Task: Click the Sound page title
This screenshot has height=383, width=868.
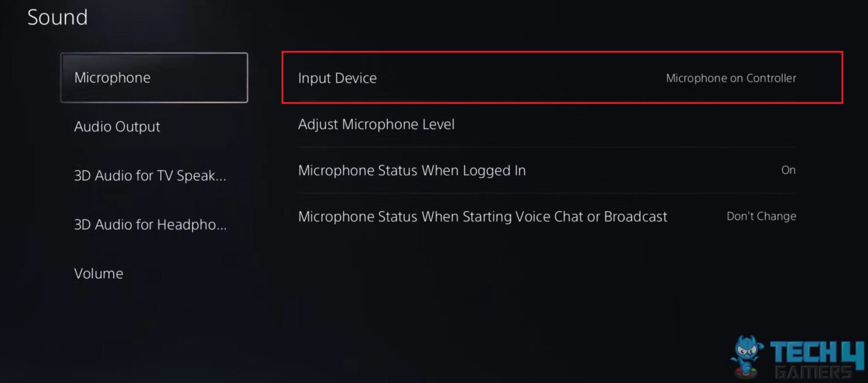Action: 58,17
